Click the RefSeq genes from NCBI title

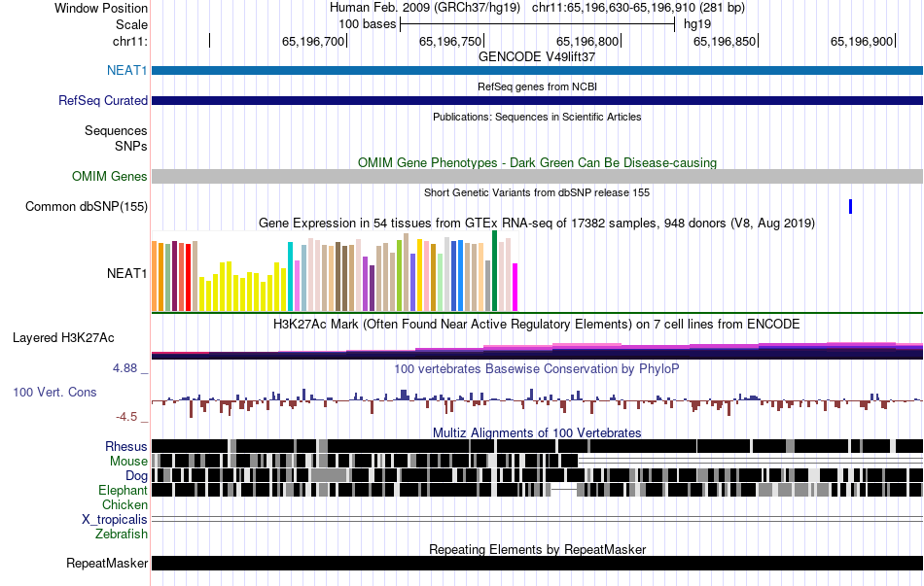point(538,86)
